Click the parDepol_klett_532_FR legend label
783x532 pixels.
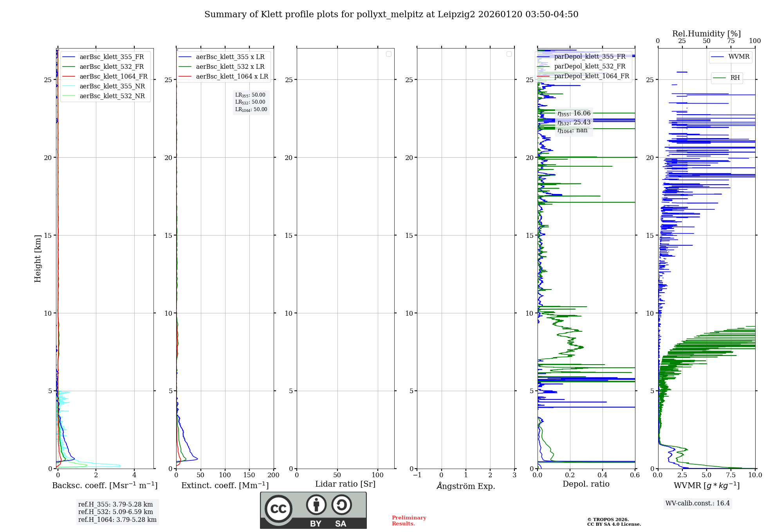tap(590, 66)
